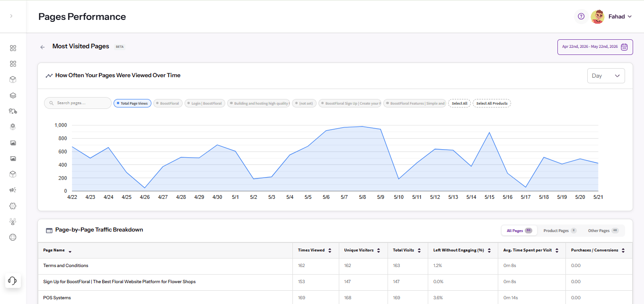644x304 pixels.
Task: Open the people group sidebar icon
Action: coord(13,222)
